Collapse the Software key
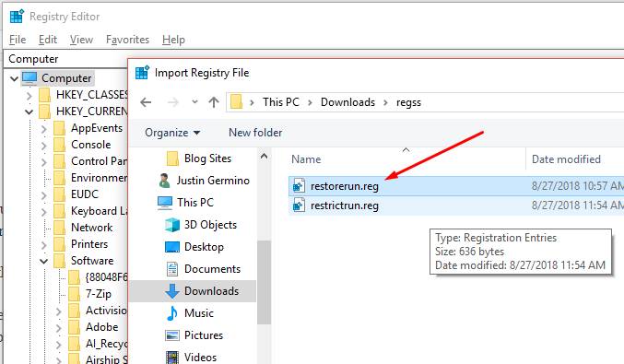The height and width of the screenshot is (364, 624). coord(43,262)
